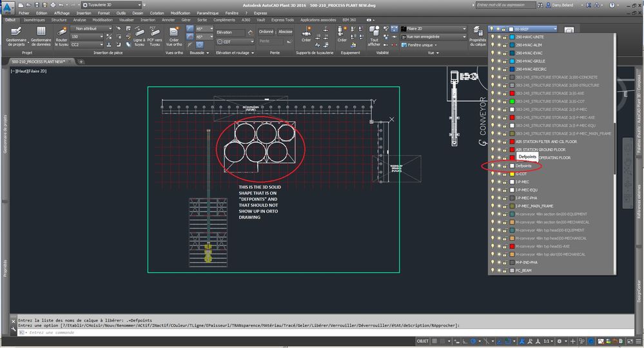
Task: Click the Save icon in quick access toolbar
Action: (x=36, y=5)
